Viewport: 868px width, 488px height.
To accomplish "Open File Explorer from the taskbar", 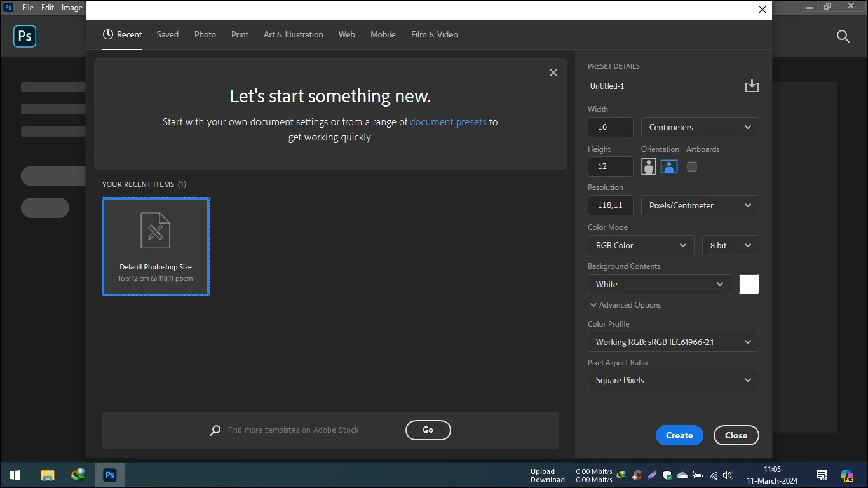I will tap(46, 475).
